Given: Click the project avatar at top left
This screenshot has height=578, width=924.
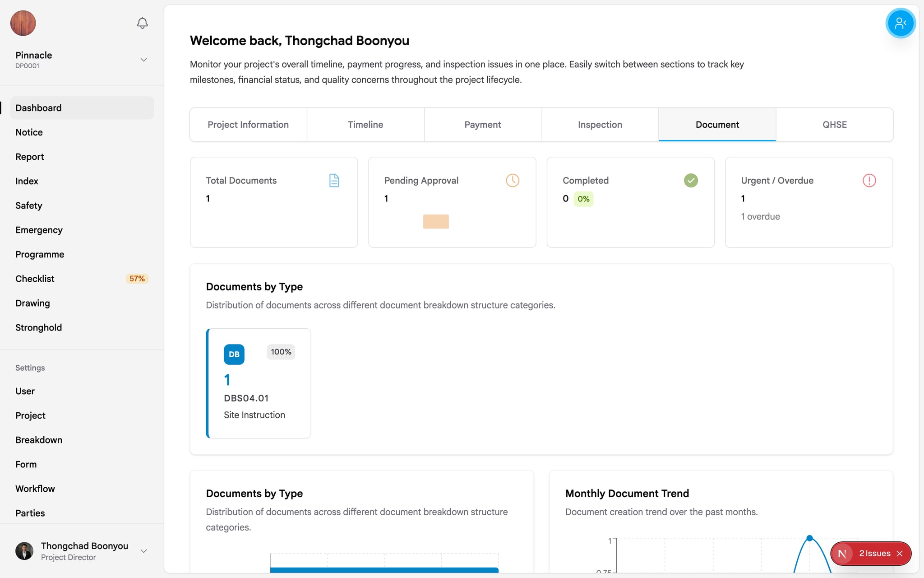Looking at the screenshot, I should (x=23, y=23).
